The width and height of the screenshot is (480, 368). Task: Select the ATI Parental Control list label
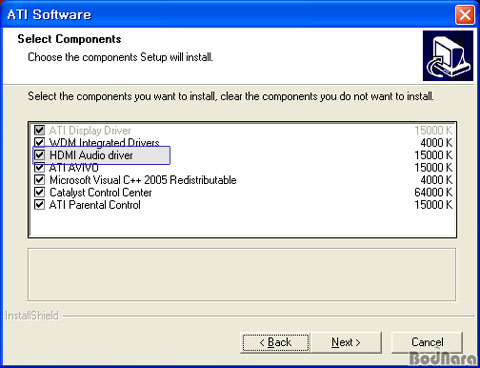click(95, 205)
